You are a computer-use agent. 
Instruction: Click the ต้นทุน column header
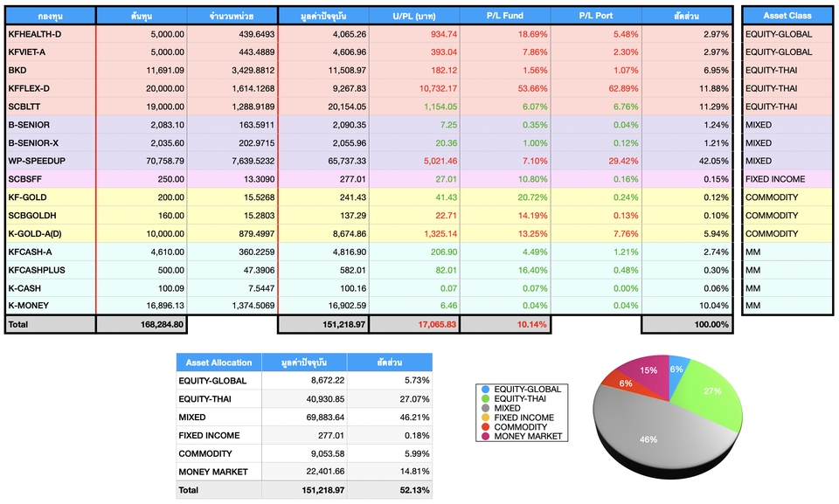pyautogui.click(x=142, y=16)
